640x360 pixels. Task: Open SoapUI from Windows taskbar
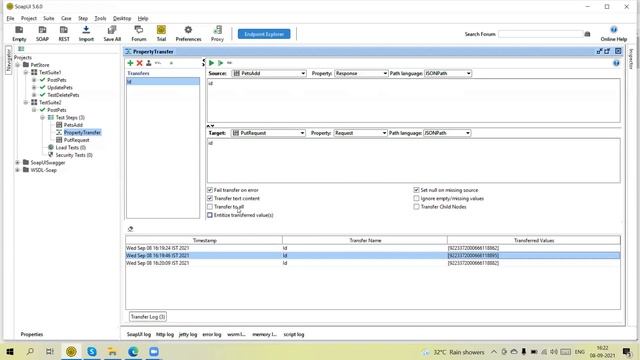pyautogui.click(x=71, y=351)
